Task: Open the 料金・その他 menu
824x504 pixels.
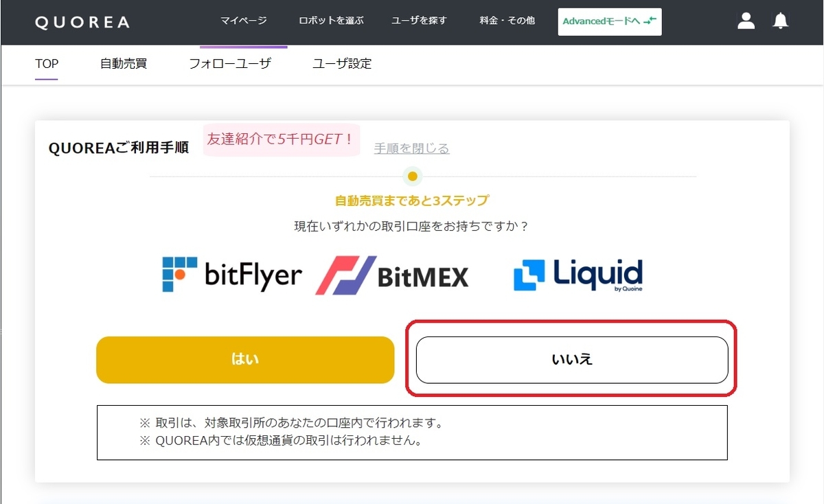Action: [507, 21]
